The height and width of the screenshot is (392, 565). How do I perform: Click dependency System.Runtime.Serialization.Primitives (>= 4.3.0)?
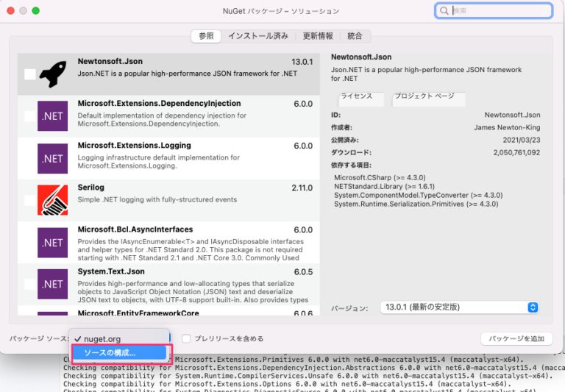click(x=416, y=204)
